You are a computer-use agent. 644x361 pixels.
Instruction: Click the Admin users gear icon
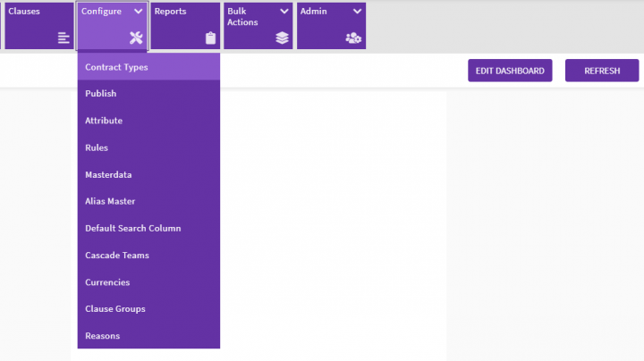[353, 38]
